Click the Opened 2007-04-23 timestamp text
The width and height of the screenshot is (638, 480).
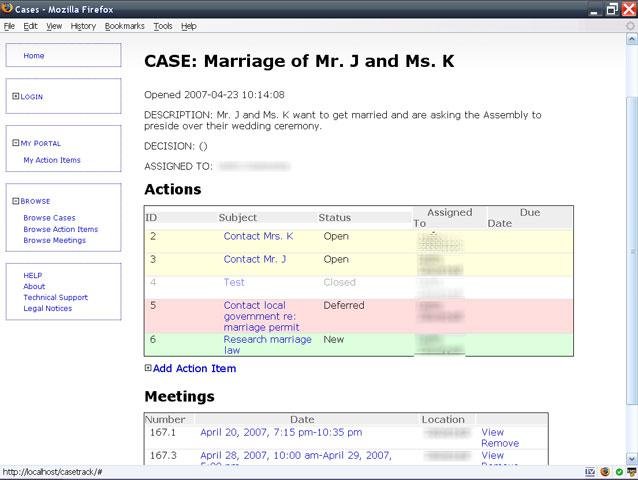click(214, 95)
